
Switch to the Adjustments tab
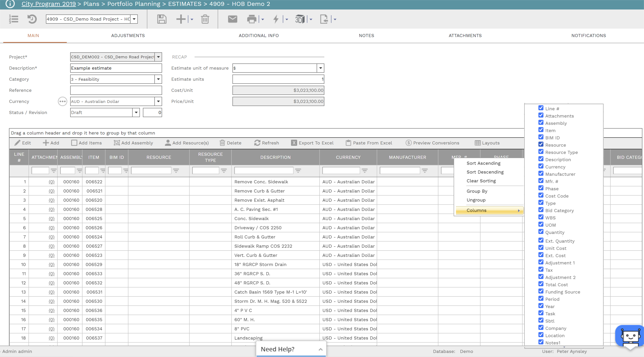point(128,36)
